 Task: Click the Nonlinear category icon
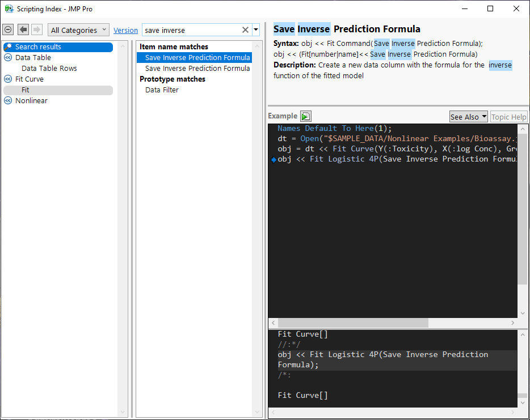coord(8,100)
